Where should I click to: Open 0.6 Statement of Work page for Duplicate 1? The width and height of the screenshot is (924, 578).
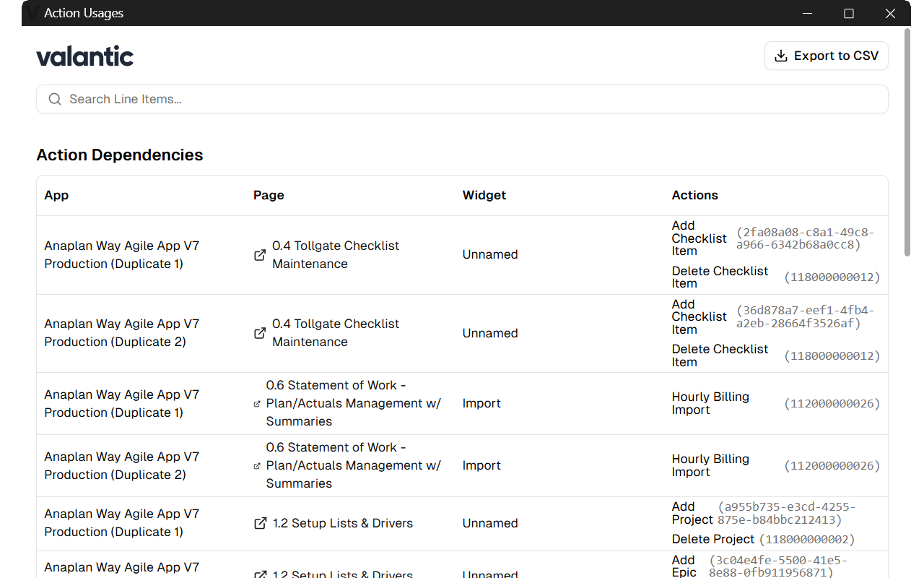pos(353,403)
